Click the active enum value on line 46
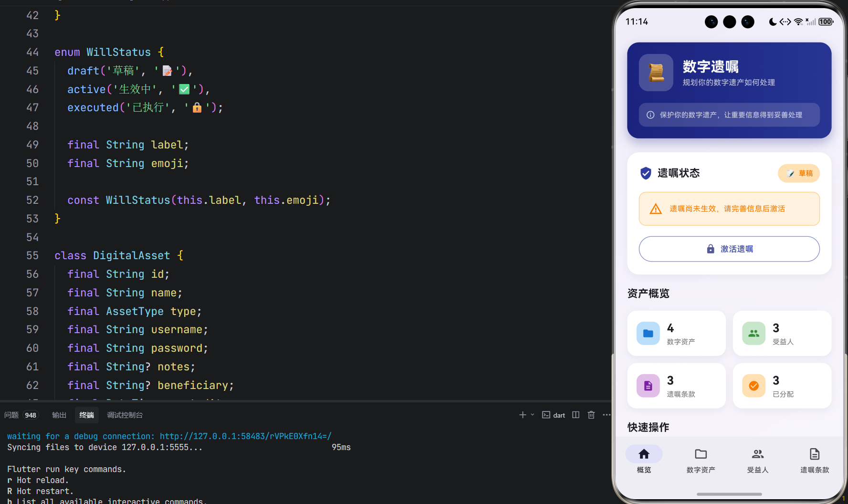The image size is (848, 504). 86,89
